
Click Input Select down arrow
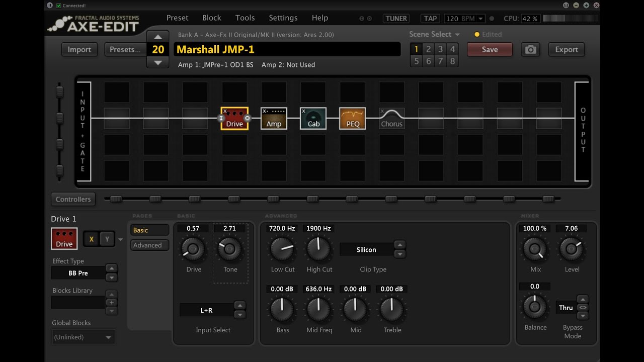pyautogui.click(x=240, y=315)
